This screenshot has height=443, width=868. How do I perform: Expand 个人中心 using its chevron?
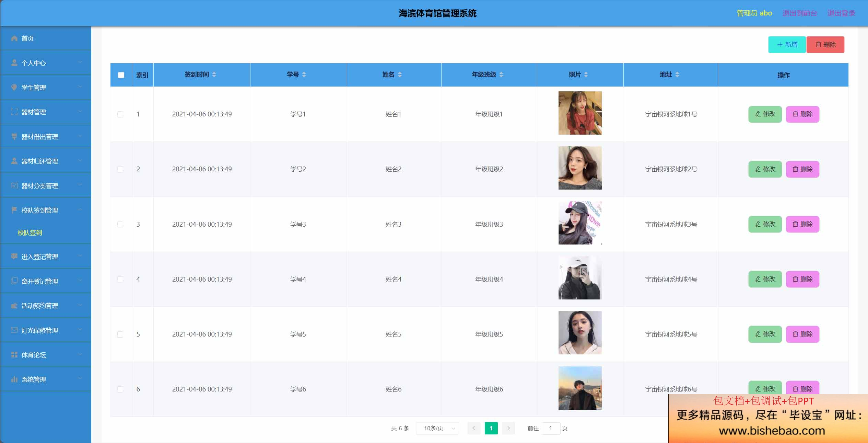[x=80, y=62]
